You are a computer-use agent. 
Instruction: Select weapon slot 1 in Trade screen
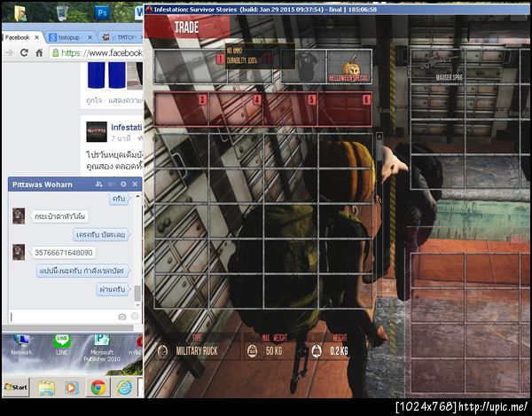click(x=190, y=67)
